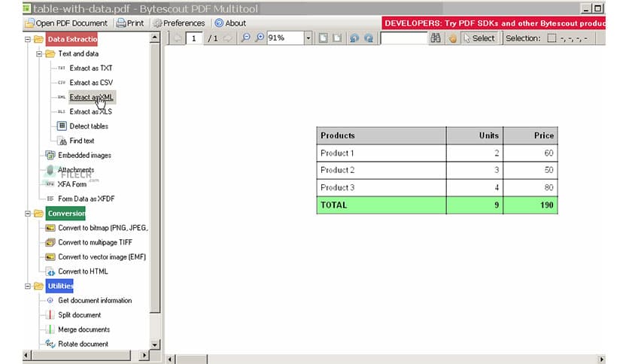Select the Conversion heading
The height and width of the screenshot is (364, 629).
coord(65,214)
